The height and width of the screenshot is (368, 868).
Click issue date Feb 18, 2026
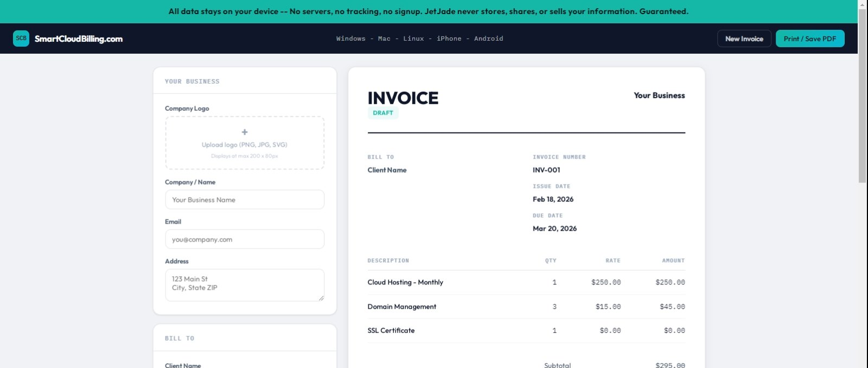click(x=553, y=199)
